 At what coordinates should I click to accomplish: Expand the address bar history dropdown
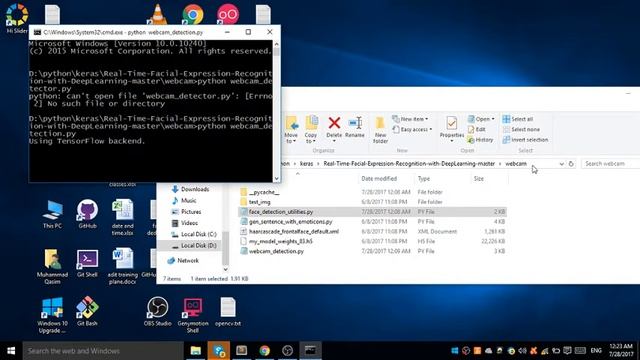click(x=561, y=164)
